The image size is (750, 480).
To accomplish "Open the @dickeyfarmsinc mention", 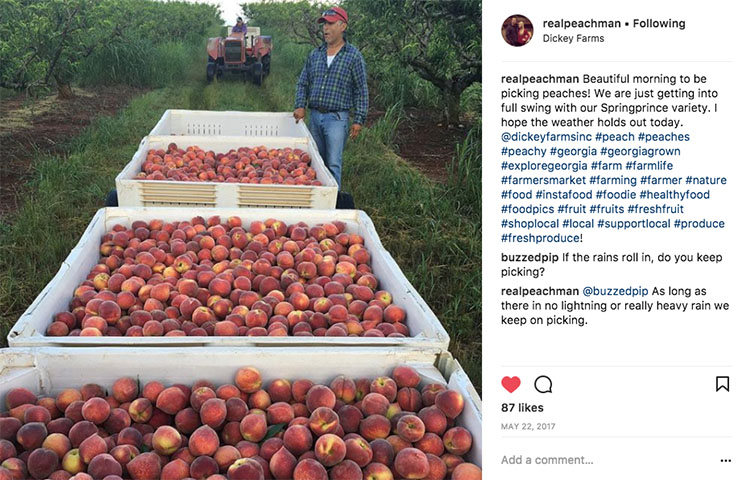I will coord(546,137).
